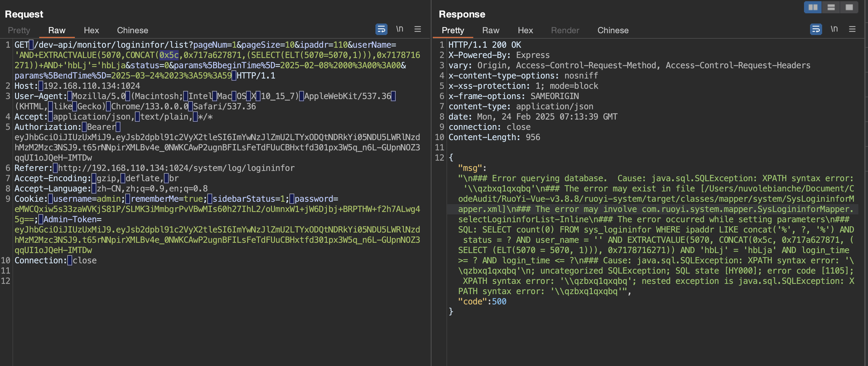Open Request panel hamburger options menu
Image resolution: width=868 pixels, height=366 pixels.
pyautogui.click(x=417, y=29)
